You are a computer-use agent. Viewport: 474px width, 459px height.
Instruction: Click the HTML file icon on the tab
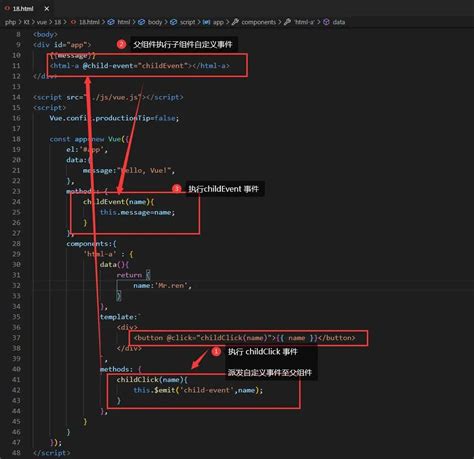pyautogui.click(x=7, y=8)
